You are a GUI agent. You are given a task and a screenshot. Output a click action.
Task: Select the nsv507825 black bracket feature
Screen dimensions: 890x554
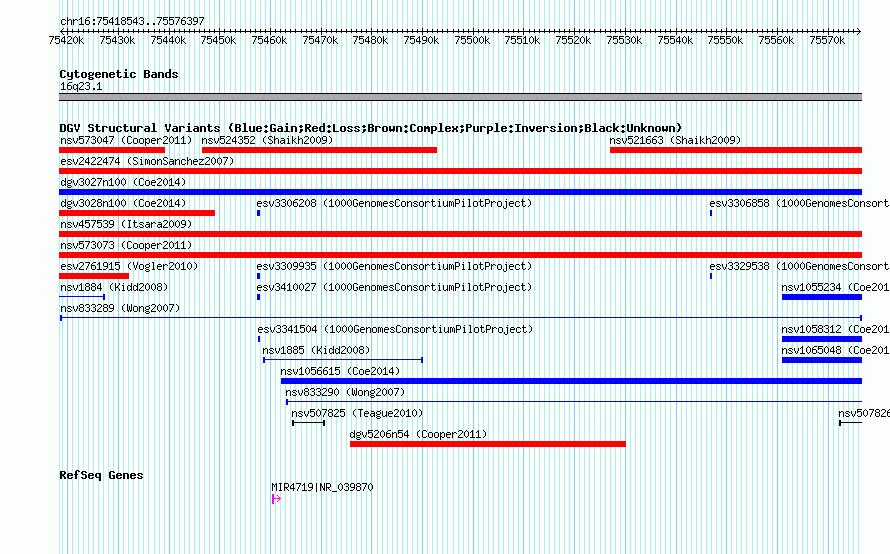[308, 423]
